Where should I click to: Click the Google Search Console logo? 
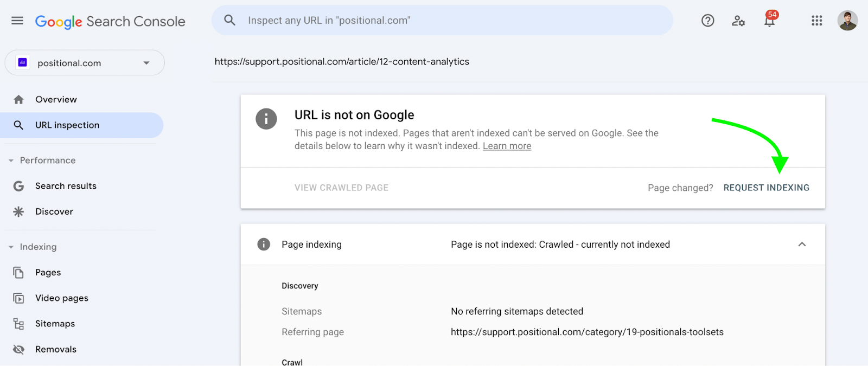(x=110, y=21)
